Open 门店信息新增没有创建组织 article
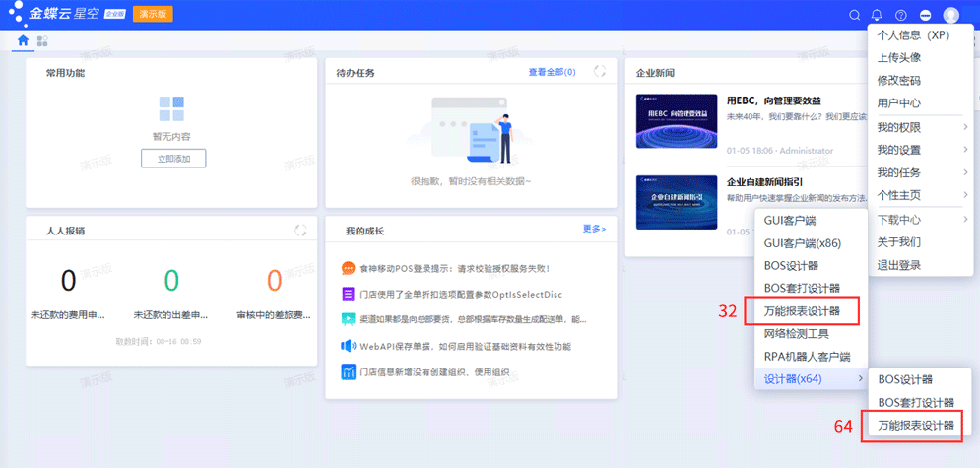 [x=434, y=372]
